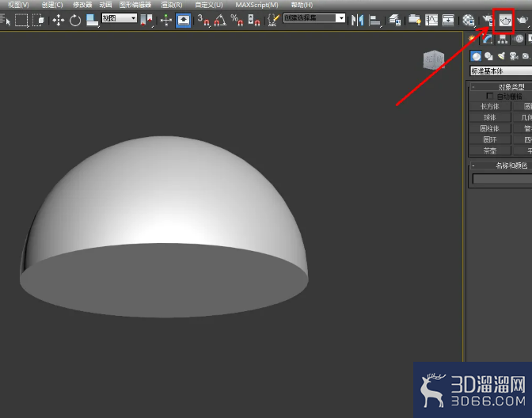Open the Rendered Frame Window teapot icon
The image size is (532, 418).
click(x=505, y=21)
